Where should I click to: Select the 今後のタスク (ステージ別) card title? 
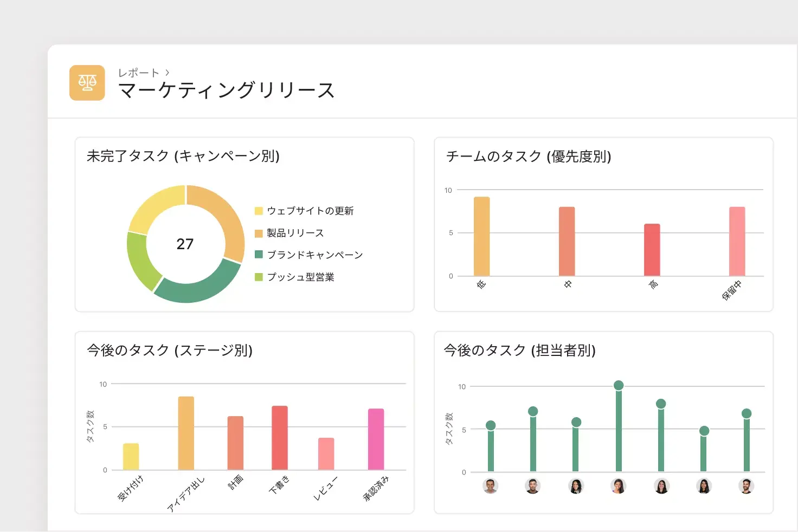coord(169,351)
